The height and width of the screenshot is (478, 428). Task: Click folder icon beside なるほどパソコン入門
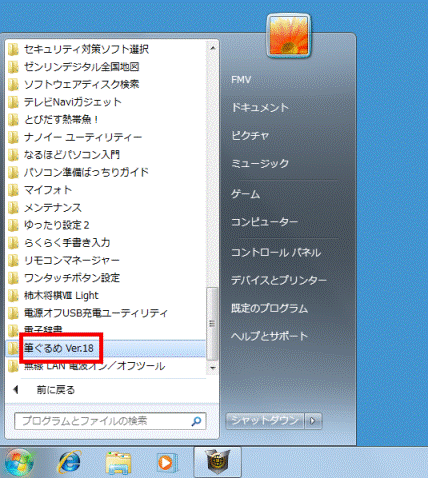point(13,155)
